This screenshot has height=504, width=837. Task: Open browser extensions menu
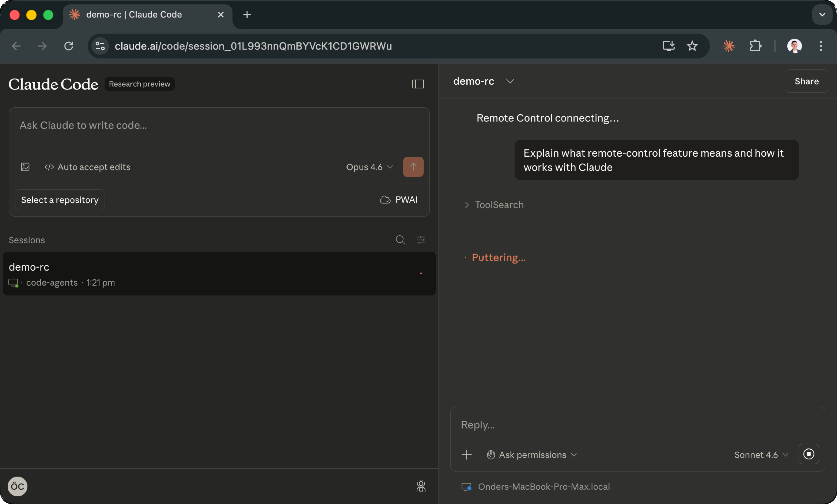click(755, 46)
